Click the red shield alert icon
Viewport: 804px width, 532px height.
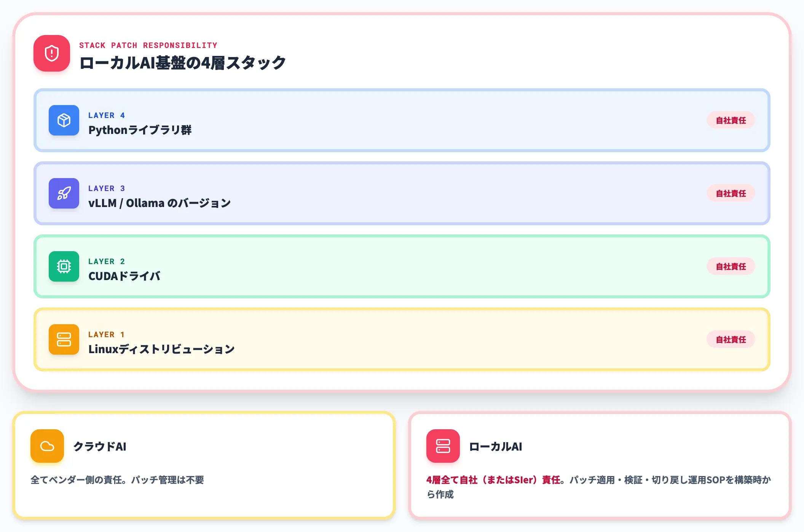pos(52,53)
